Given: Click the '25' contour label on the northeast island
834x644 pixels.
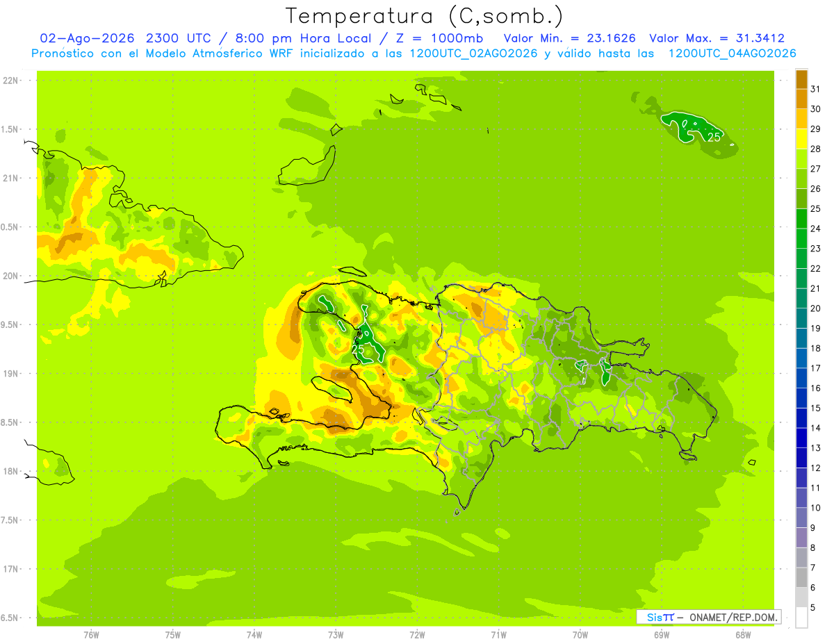Looking at the screenshot, I should [x=714, y=137].
